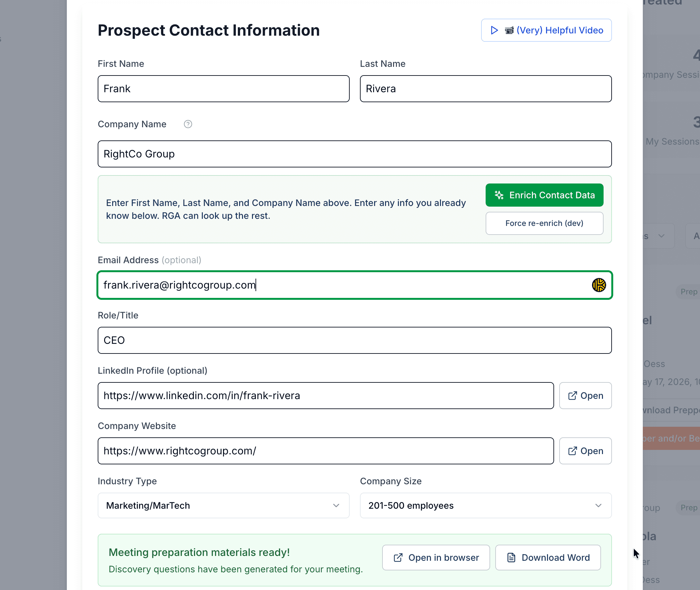Expand the Industry Type dropdown
This screenshot has width=700, height=590.
point(223,505)
